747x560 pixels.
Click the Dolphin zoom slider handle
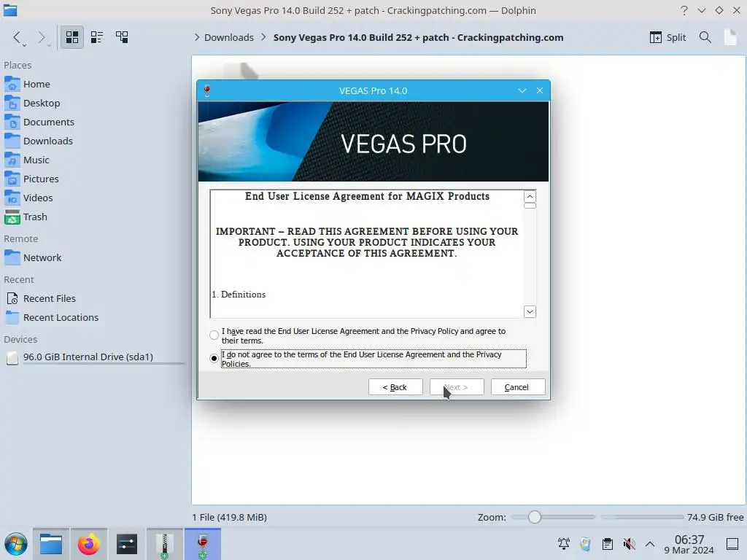point(535,517)
